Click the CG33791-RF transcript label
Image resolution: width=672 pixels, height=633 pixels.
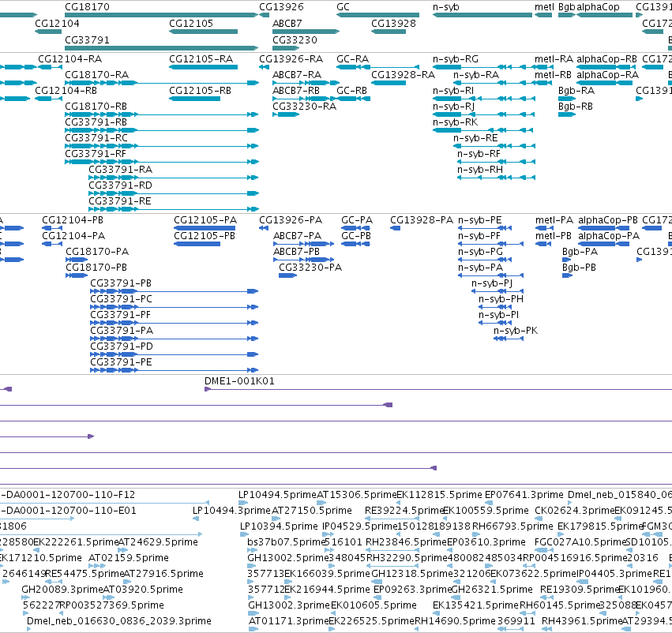[95, 153]
